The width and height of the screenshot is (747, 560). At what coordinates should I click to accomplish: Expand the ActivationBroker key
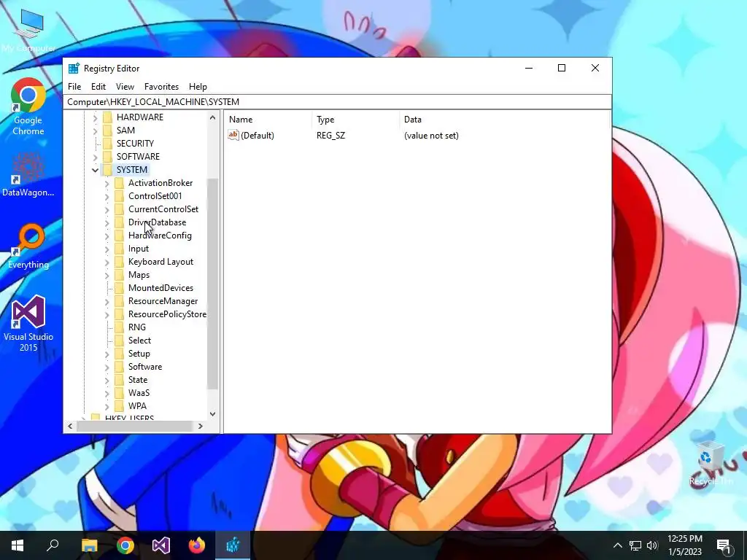(x=107, y=183)
